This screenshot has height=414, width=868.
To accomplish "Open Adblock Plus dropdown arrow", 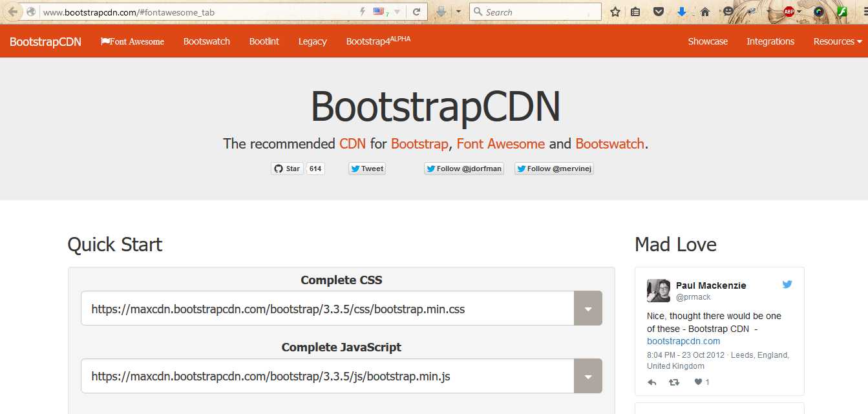I will [799, 12].
